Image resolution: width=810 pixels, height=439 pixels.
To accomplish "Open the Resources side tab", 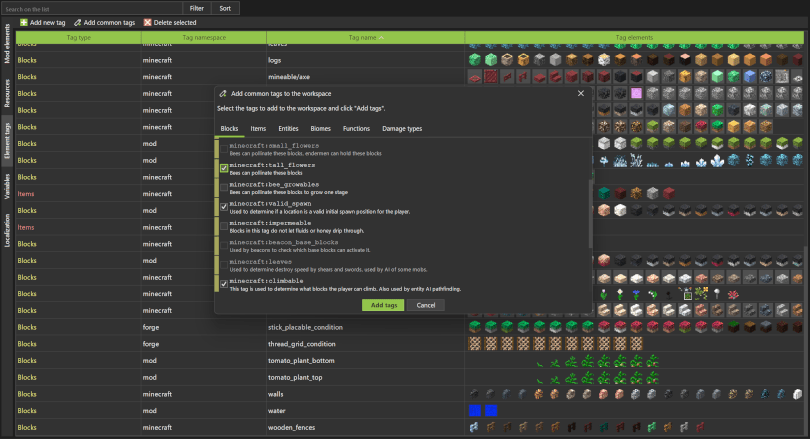I will [x=7, y=93].
